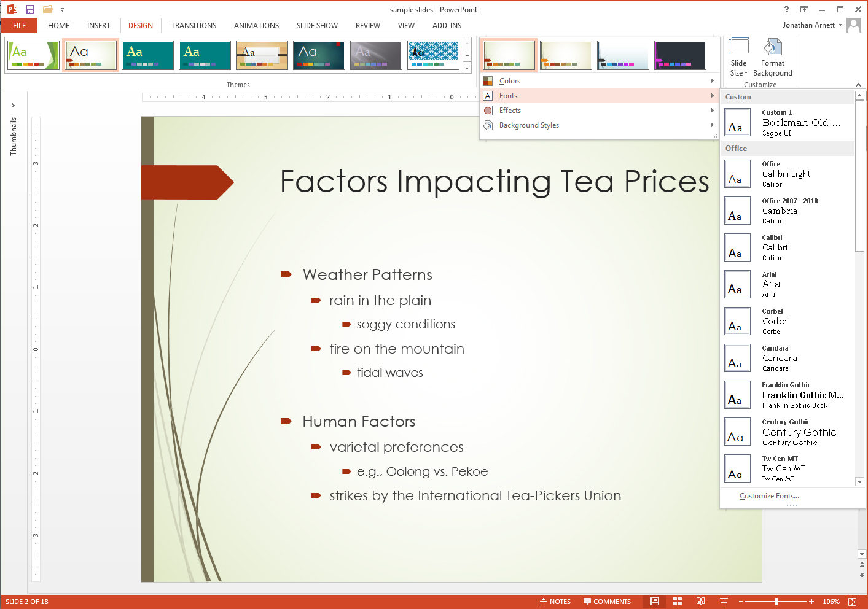Select the orange-accent variant thumbnail
Screen dimensions: 868x609
[x=566, y=55]
